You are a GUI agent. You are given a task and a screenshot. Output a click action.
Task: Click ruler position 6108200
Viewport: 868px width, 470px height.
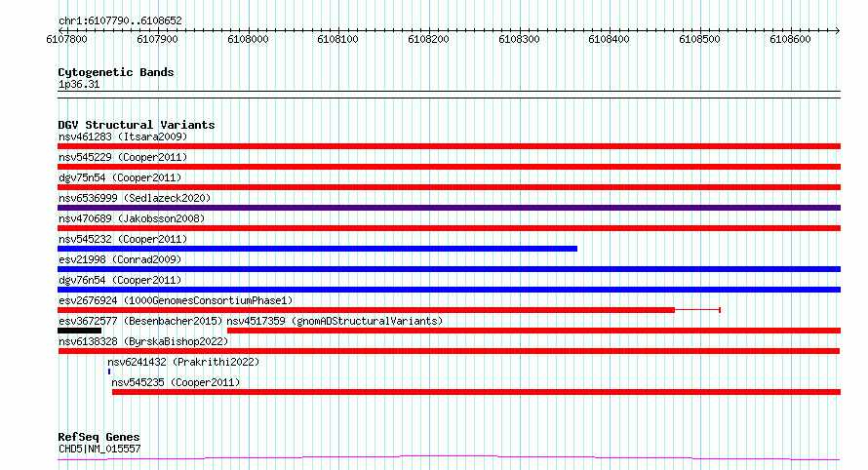(428, 39)
